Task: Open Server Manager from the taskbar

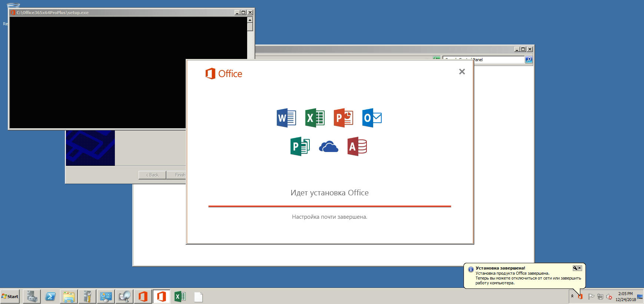Action: click(x=32, y=297)
